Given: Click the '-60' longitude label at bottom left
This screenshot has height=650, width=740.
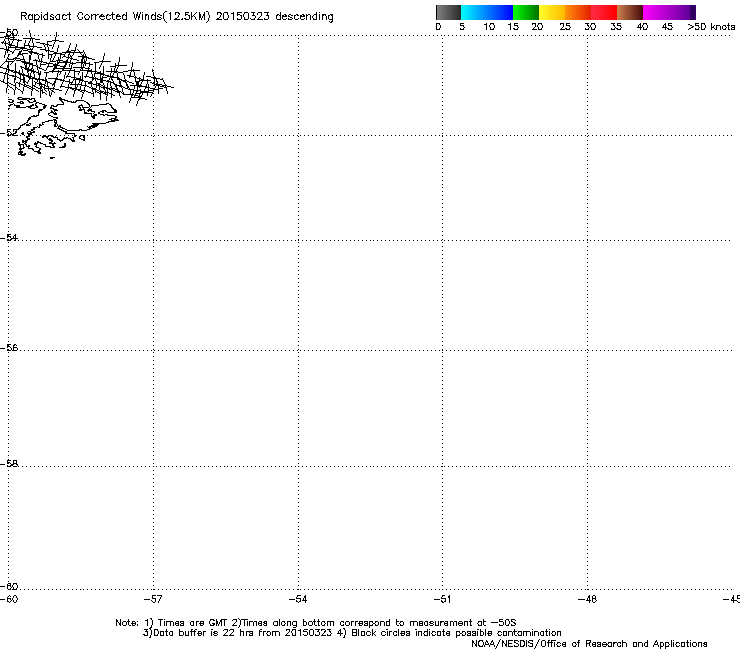Looking at the screenshot, I should 9,599.
